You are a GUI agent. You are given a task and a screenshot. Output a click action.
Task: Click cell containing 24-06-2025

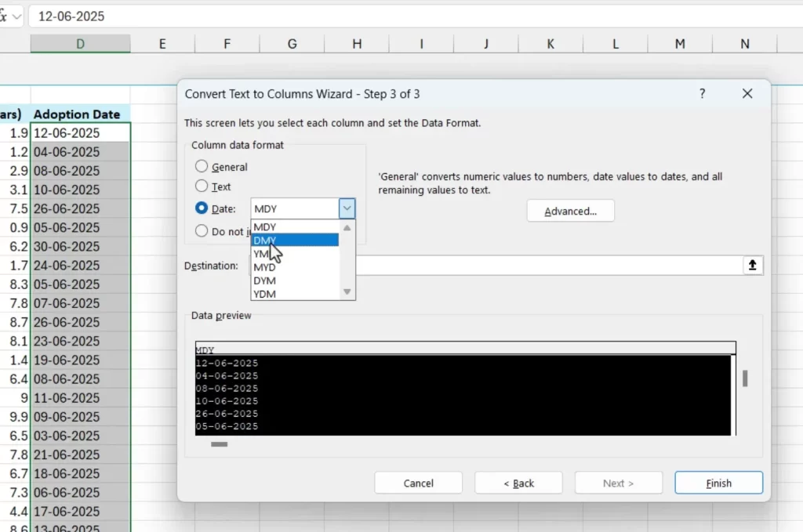click(81, 266)
